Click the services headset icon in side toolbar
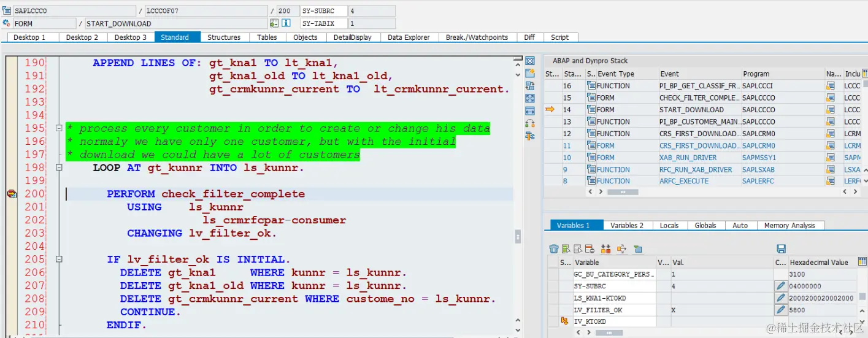This screenshot has width=868, height=338. coord(530,123)
